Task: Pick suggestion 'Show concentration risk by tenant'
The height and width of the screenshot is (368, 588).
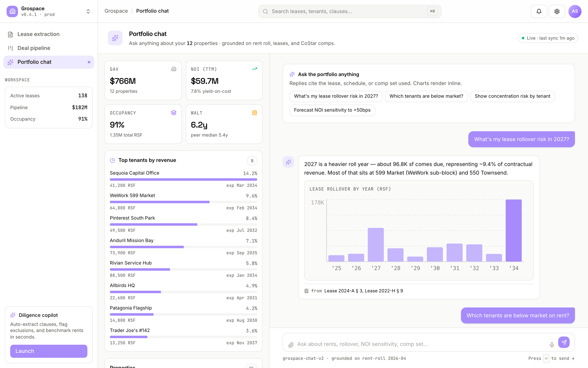Action: point(512,96)
